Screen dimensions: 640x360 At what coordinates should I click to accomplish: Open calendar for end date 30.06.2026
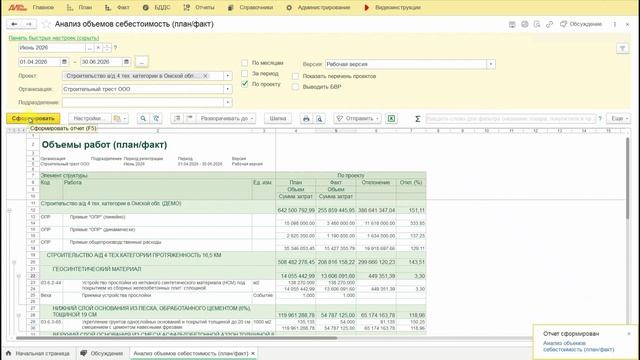tap(126, 62)
